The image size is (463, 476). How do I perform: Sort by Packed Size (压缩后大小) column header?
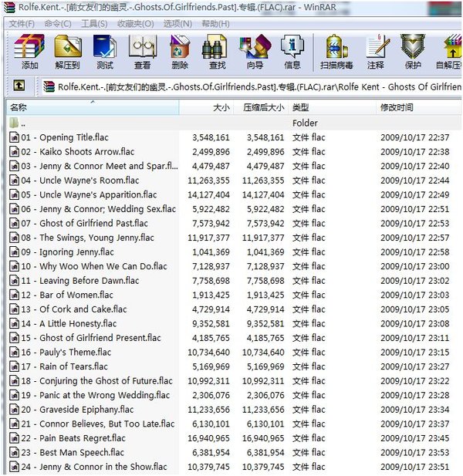click(x=261, y=107)
